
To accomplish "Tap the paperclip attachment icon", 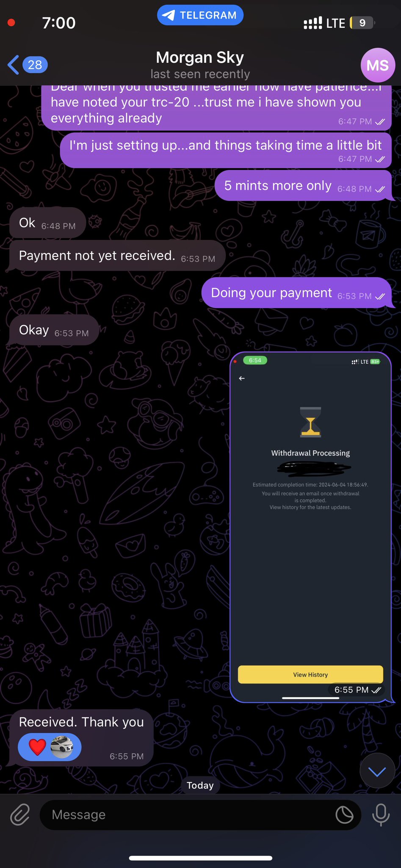I will (20, 815).
